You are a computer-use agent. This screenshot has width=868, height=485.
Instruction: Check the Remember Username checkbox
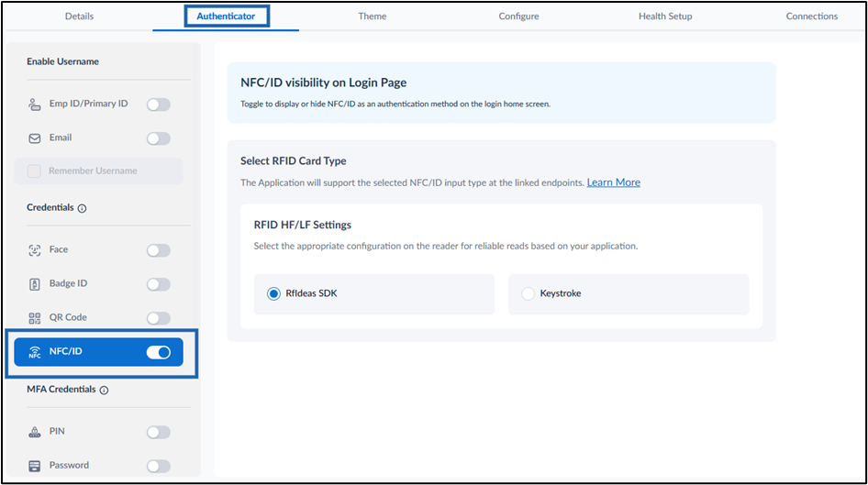click(x=34, y=171)
